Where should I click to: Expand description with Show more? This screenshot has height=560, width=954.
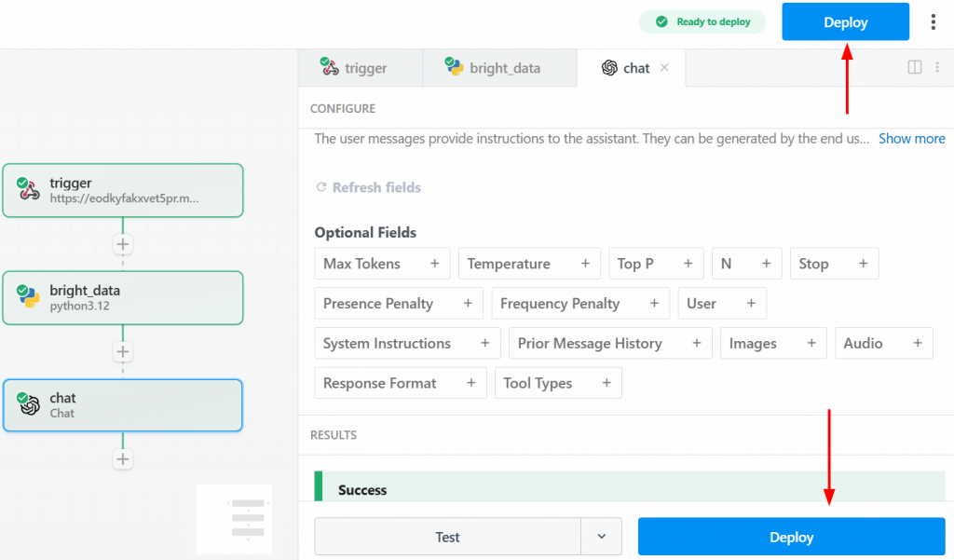911,138
